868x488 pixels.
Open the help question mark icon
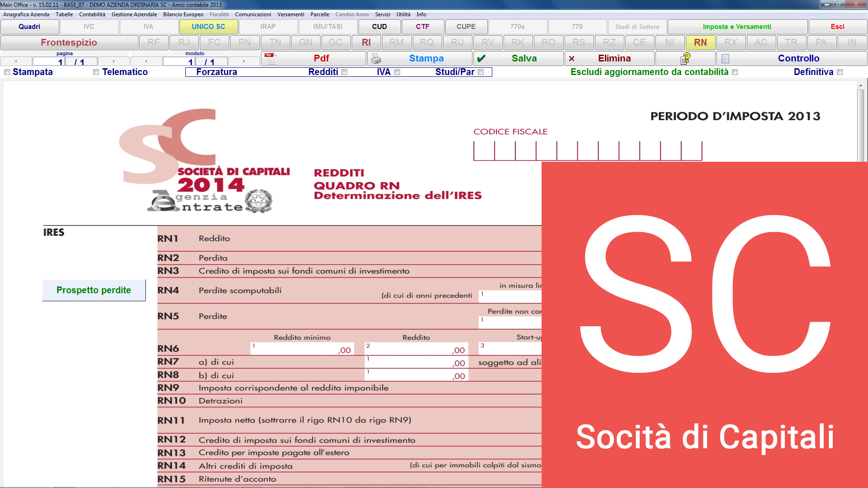686,58
